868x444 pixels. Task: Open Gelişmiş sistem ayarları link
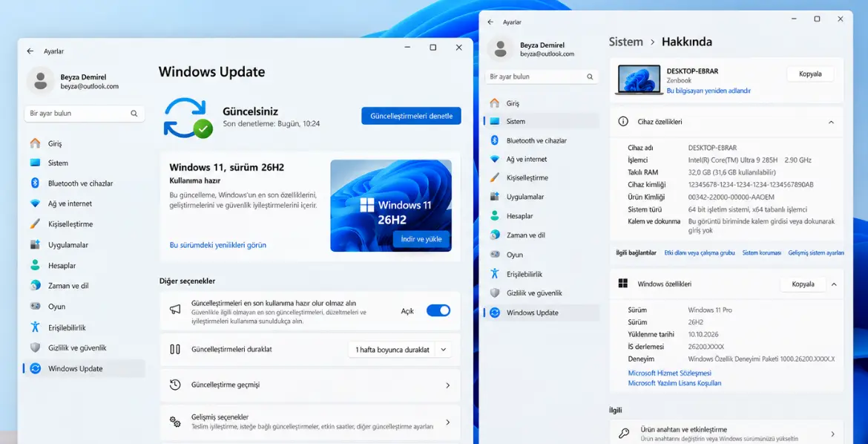point(816,252)
